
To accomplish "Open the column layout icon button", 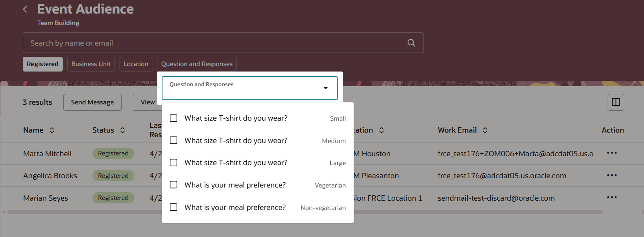I will [616, 102].
